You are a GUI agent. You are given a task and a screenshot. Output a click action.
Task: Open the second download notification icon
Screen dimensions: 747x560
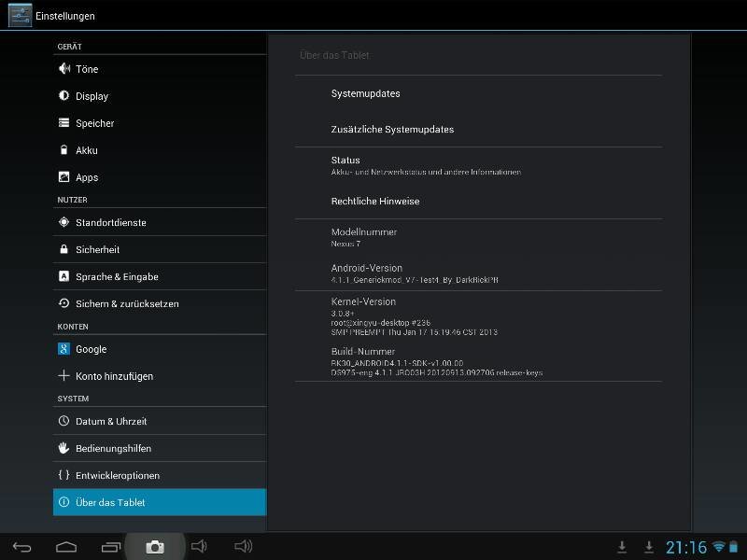tap(648, 547)
